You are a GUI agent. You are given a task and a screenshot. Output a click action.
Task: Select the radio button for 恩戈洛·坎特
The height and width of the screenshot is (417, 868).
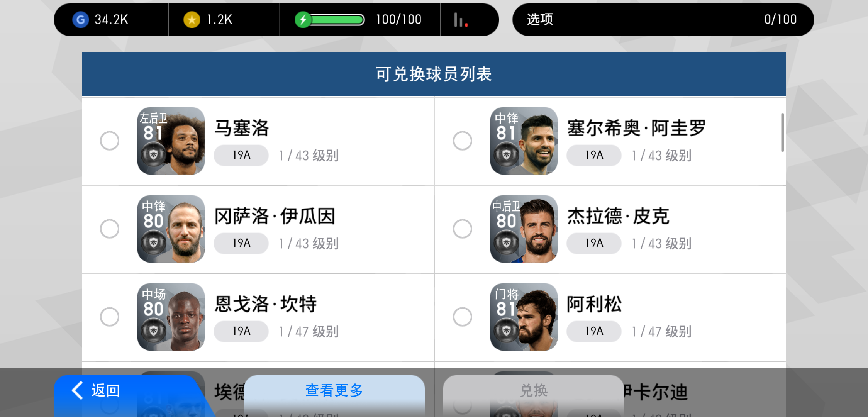[110, 317]
